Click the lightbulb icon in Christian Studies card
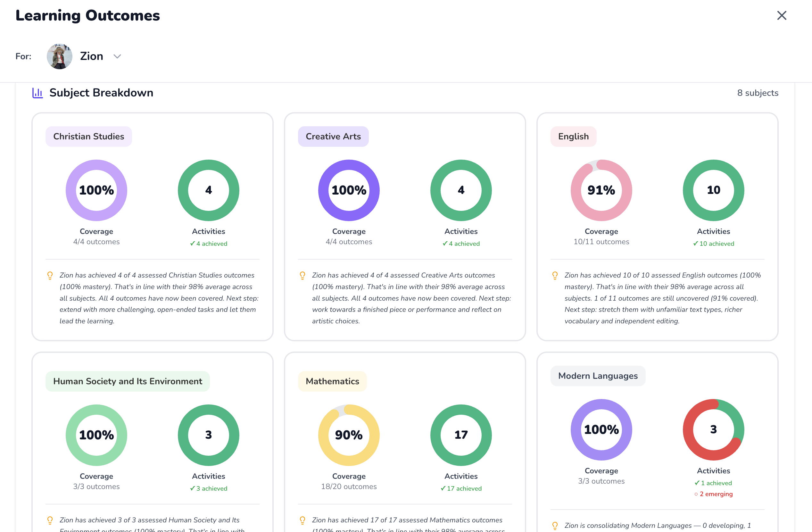The height and width of the screenshot is (532, 812). 50,275
